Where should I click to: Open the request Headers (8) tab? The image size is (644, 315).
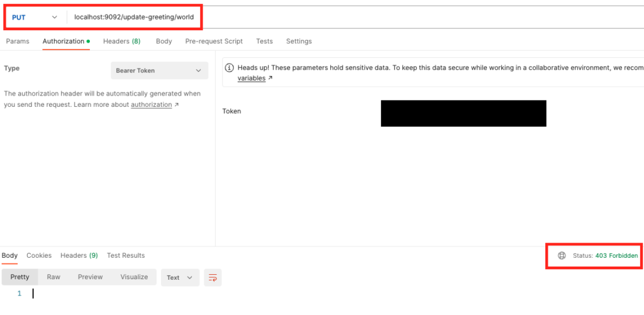click(121, 41)
